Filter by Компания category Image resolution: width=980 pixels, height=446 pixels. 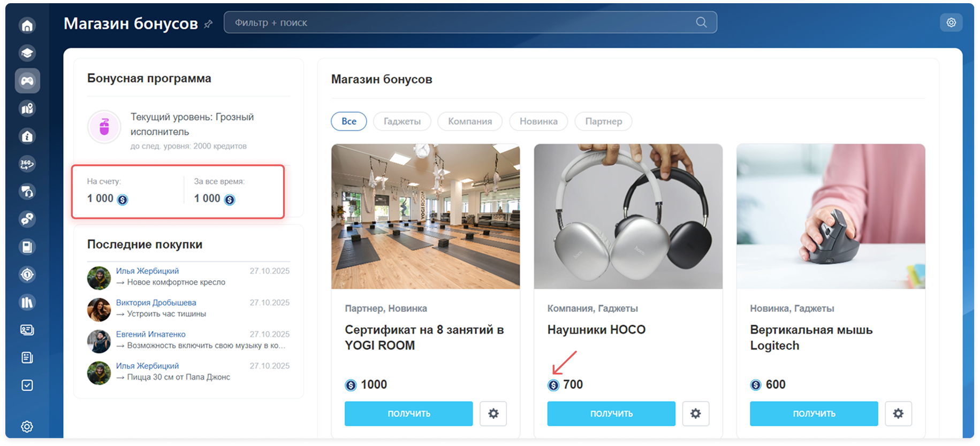tap(469, 121)
